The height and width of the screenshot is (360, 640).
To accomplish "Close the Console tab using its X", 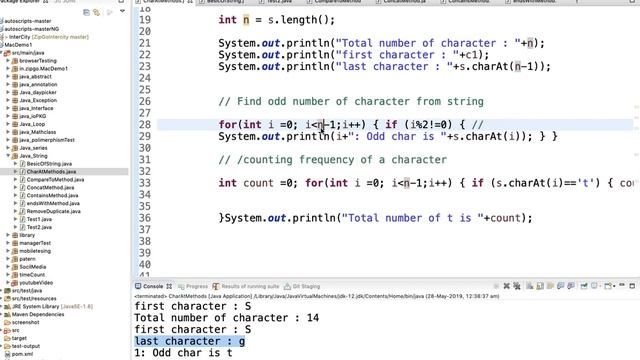I will (169, 286).
